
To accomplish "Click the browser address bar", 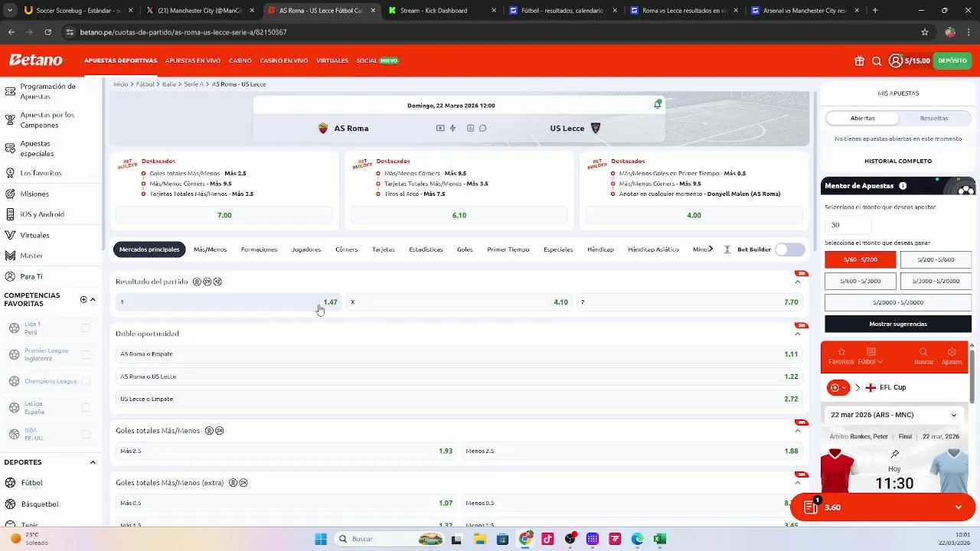I will pyautogui.click(x=490, y=32).
